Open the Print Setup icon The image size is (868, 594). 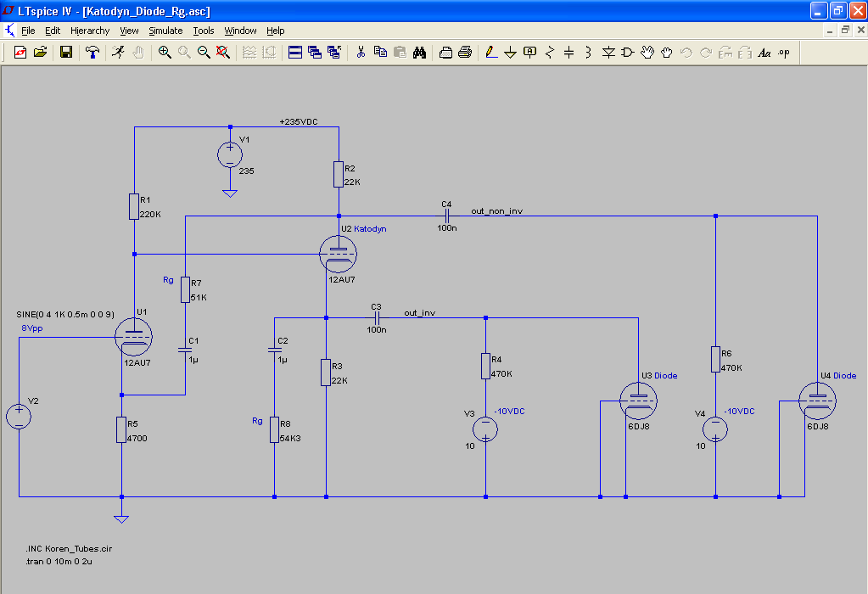(445, 53)
